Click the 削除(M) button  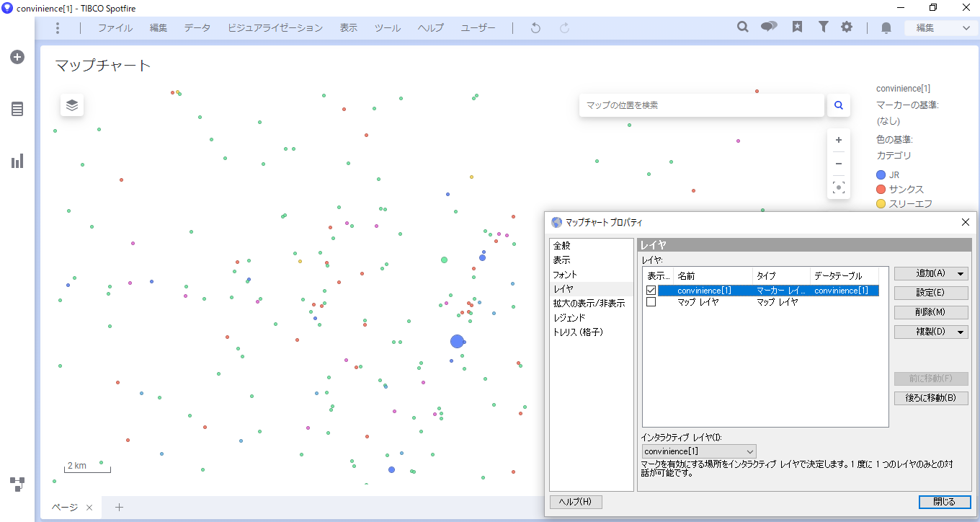pos(931,312)
